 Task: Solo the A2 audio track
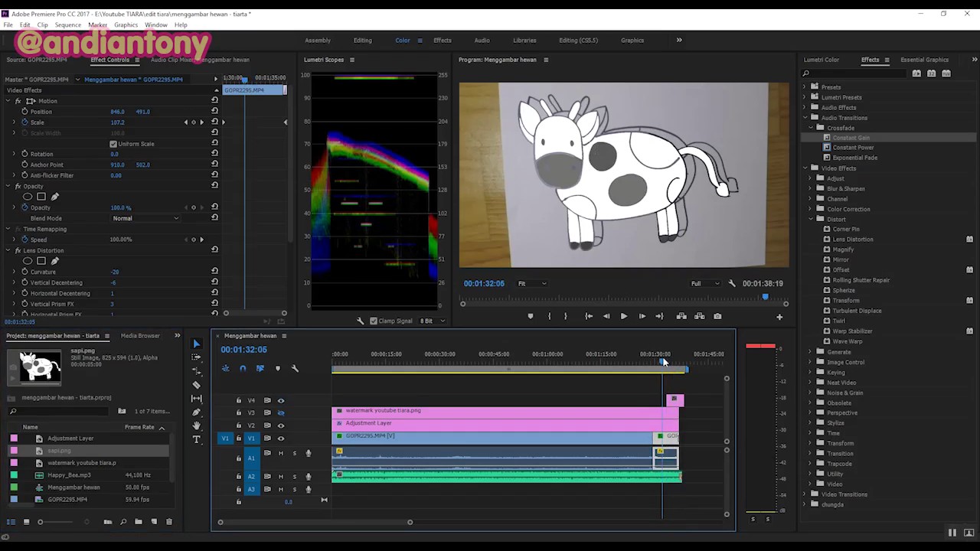pos(294,476)
